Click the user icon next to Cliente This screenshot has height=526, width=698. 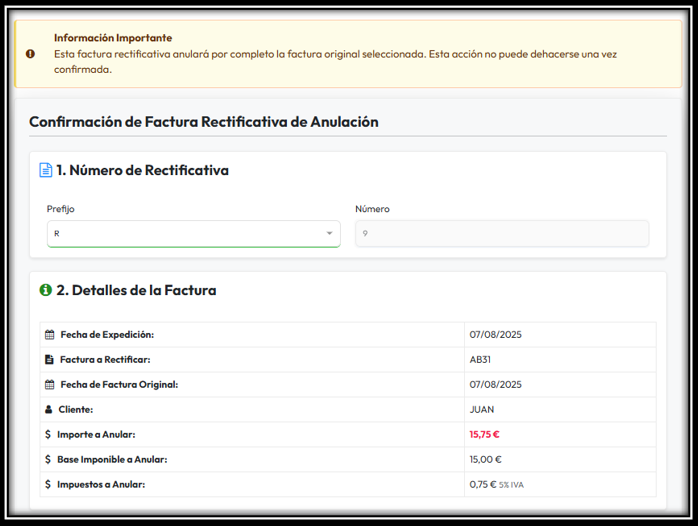click(49, 410)
